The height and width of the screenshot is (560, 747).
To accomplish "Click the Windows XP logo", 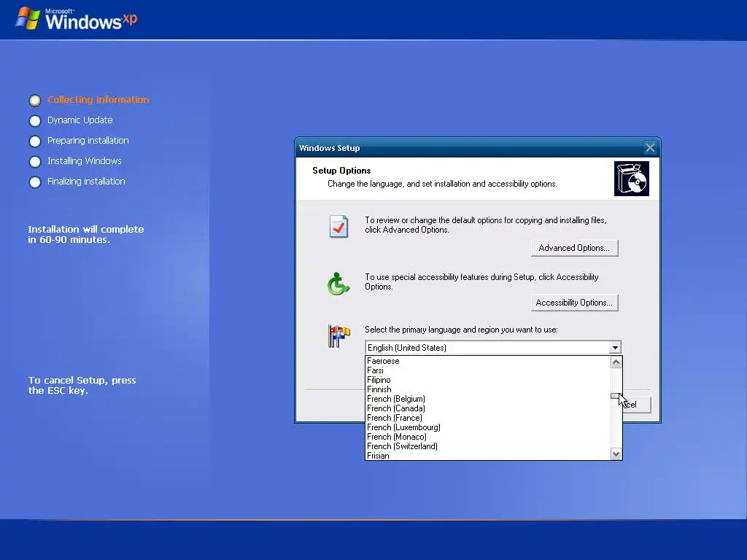I will click(x=76, y=19).
